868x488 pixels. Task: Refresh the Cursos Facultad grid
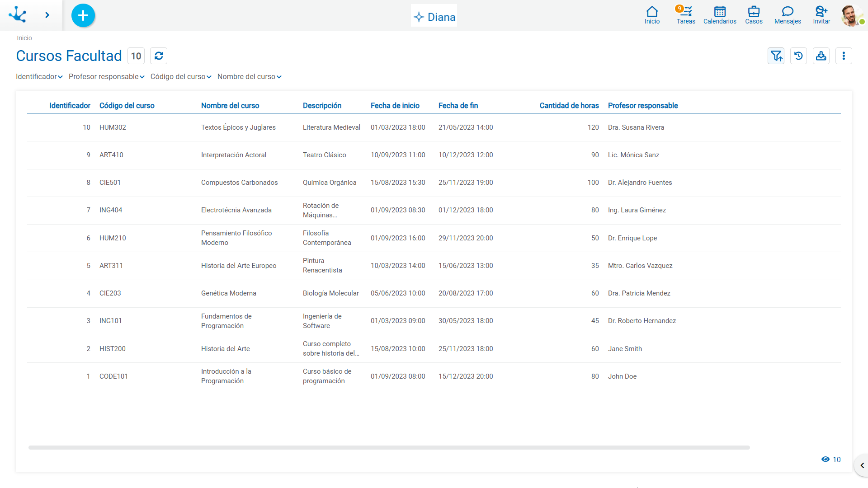click(159, 56)
